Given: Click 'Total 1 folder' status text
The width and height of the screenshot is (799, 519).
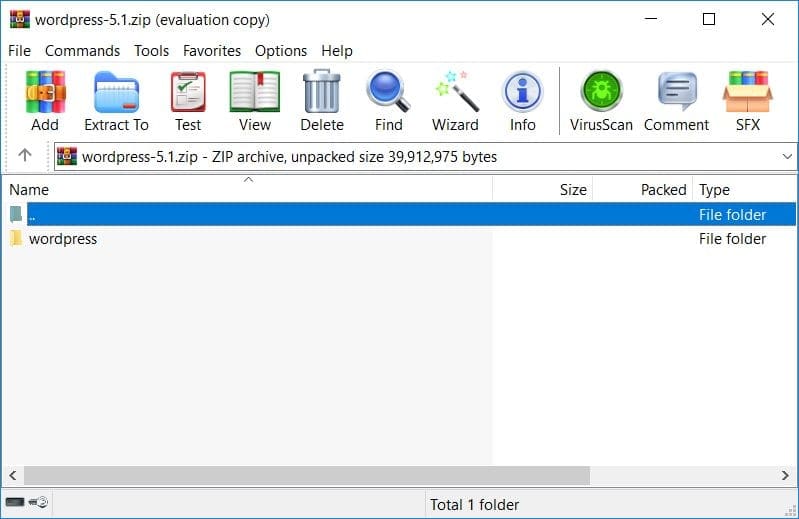Looking at the screenshot, I should tap(474, 504).
